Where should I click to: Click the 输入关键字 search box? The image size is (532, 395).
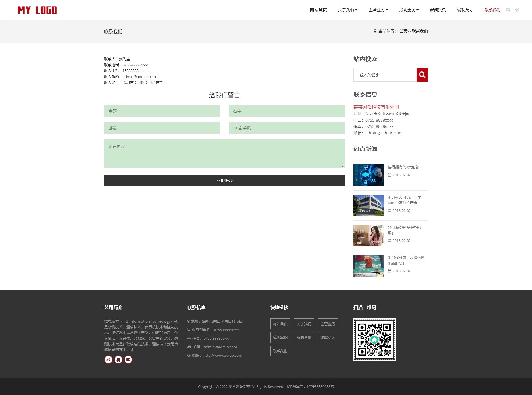coord(385,75)
